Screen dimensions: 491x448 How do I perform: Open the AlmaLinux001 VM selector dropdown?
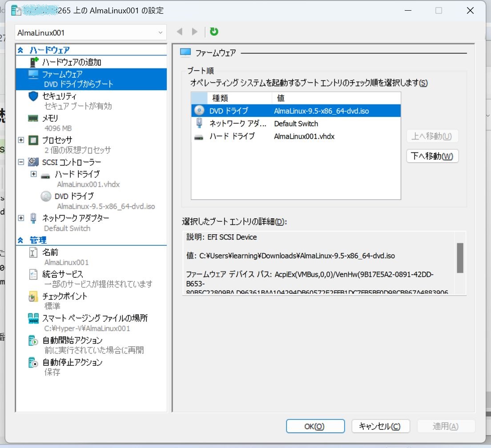coord(160,32)
